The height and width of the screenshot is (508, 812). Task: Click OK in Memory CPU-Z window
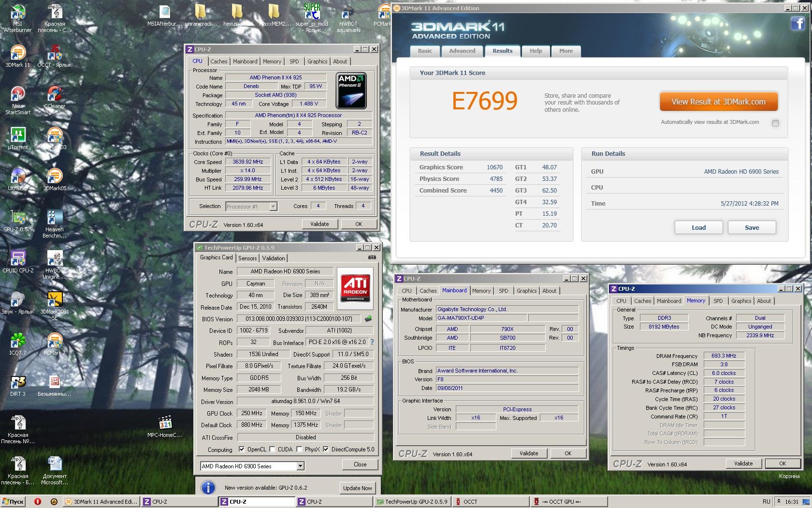click(x=783, y=463)
